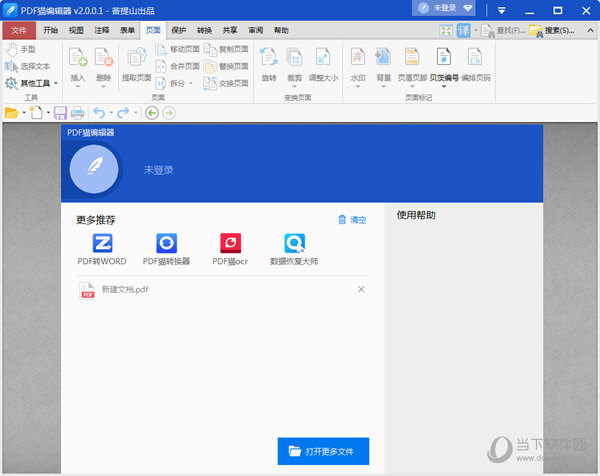
Task: Click the Delete page icon (删除)
Action: coord(103,57)
